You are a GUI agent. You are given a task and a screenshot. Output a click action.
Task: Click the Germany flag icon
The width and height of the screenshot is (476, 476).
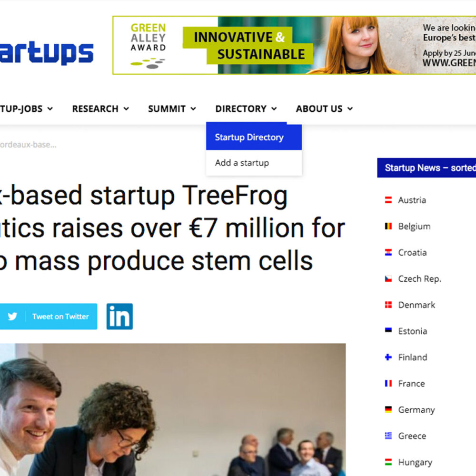[x=388, y=409]
